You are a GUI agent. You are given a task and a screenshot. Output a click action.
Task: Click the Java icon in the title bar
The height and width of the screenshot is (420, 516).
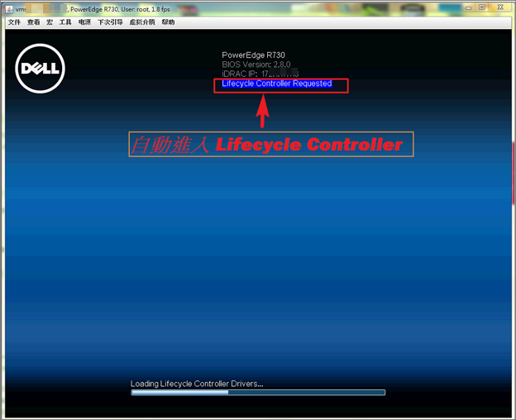tap(9, 9)
